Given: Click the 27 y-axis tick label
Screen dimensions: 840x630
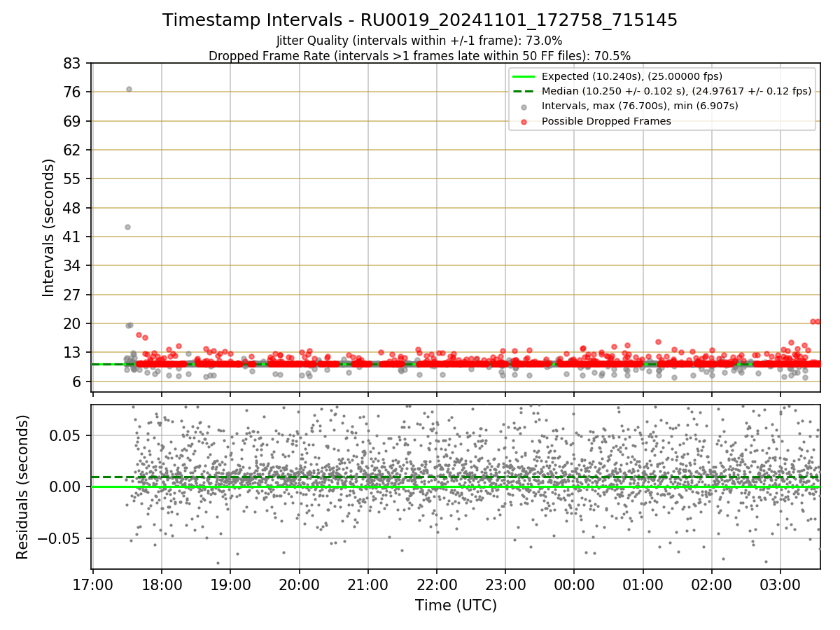Looking at the screenshot, I should 73,295.
